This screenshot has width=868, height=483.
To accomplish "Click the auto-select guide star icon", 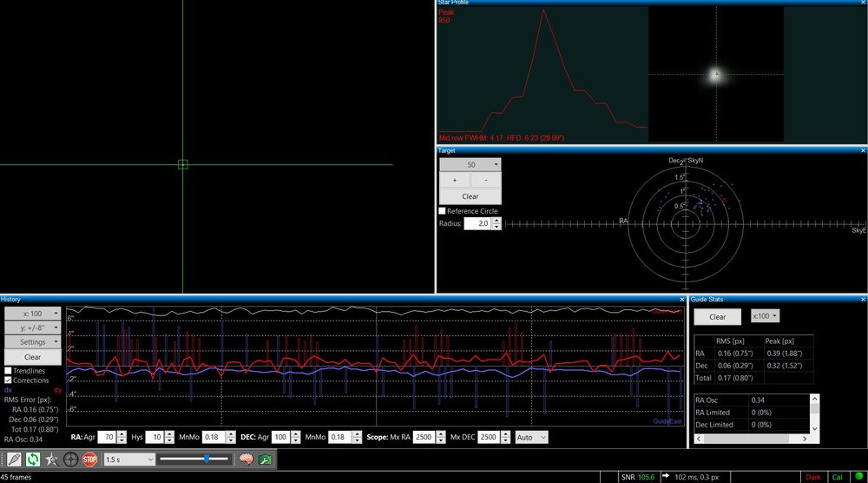I will coord(52,459).
